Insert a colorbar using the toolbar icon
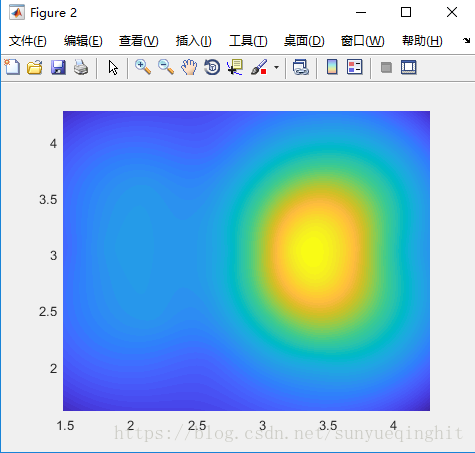The image size is (475, 453). 332,67
